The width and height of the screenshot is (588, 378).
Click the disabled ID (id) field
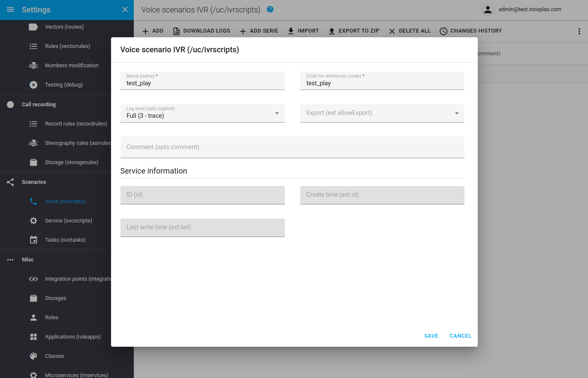coord(202,195)
